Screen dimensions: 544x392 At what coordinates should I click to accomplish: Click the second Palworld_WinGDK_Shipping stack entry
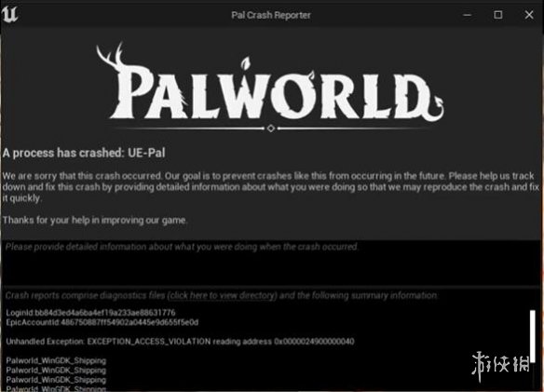56,371
